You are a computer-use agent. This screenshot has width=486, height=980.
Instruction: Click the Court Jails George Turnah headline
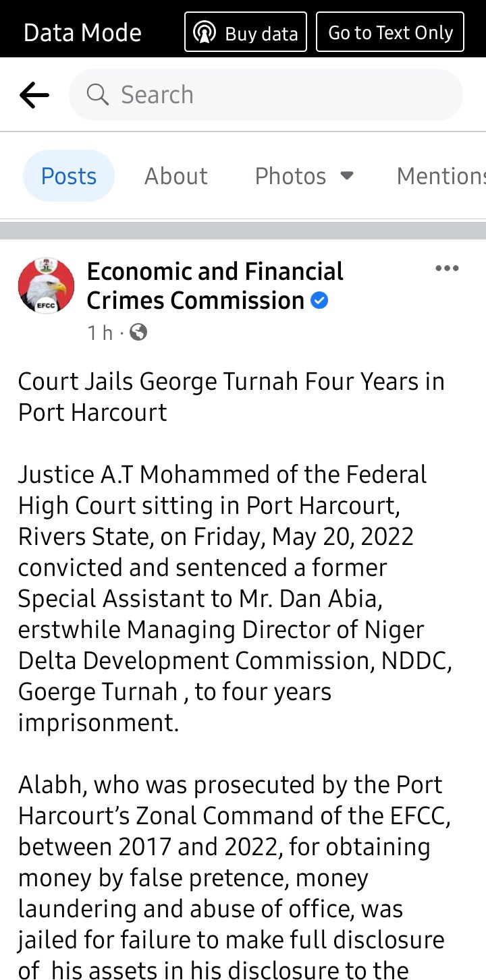pyautogui.click(x=231, y=397)
